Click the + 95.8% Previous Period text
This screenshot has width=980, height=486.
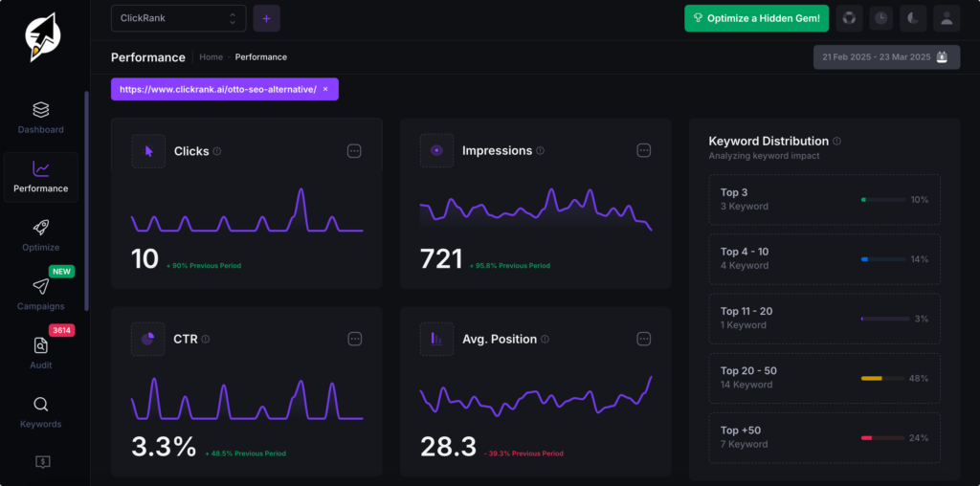click(x=510, y=266)
